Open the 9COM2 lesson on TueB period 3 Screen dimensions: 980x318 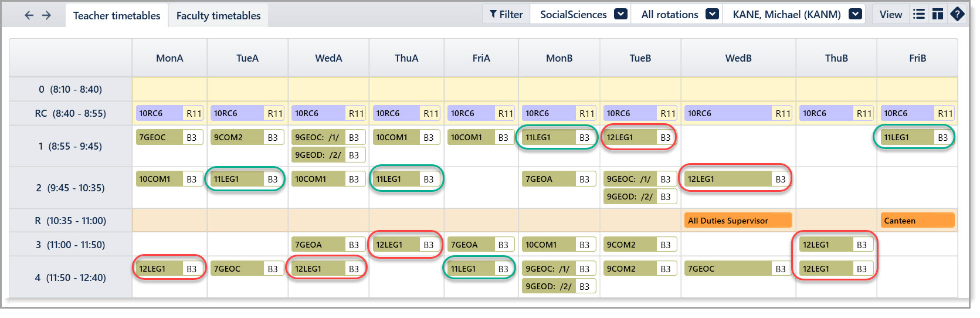coord(640,245)
